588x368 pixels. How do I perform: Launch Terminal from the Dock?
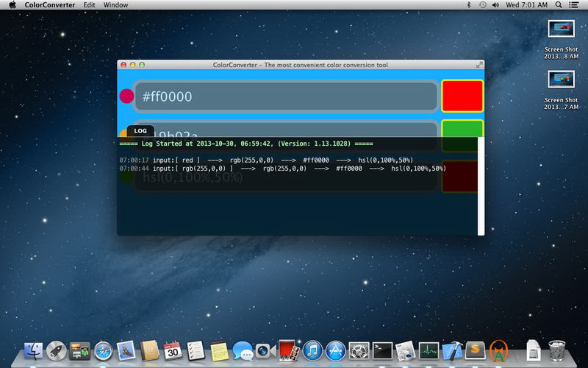[x=382, y=350]
